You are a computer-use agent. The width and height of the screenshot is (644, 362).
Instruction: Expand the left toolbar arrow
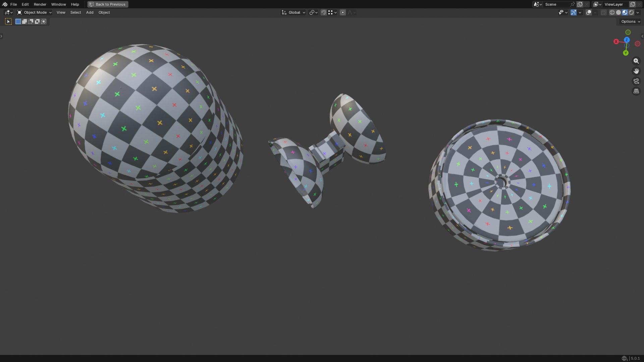pyautogui.click(x=1, y=36)
